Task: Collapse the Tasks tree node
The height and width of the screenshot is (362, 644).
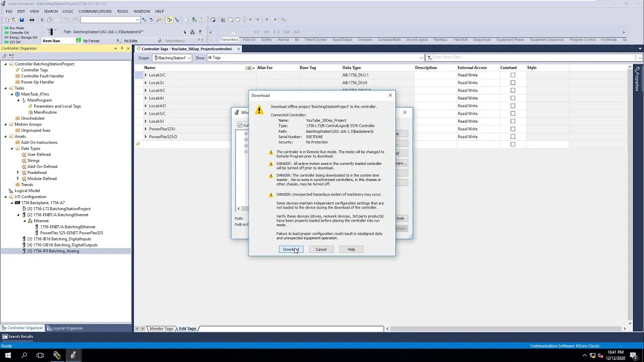Action: coord(6,88)
